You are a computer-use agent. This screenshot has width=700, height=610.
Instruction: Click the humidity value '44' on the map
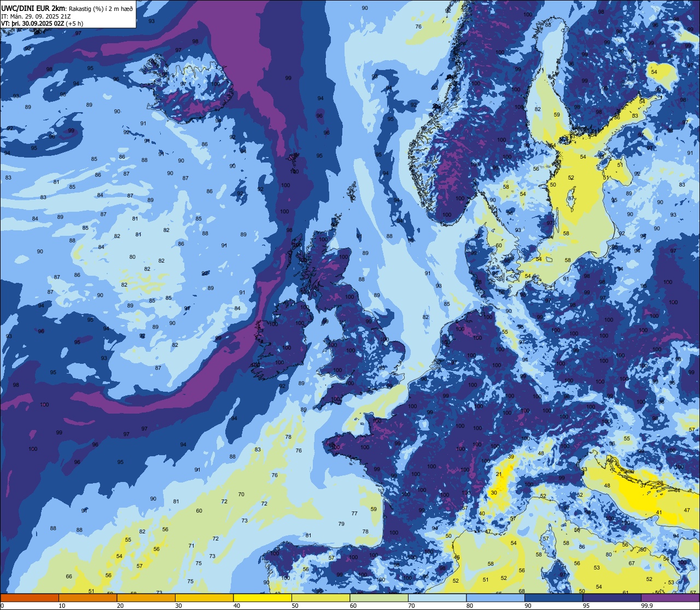point(677,490)
